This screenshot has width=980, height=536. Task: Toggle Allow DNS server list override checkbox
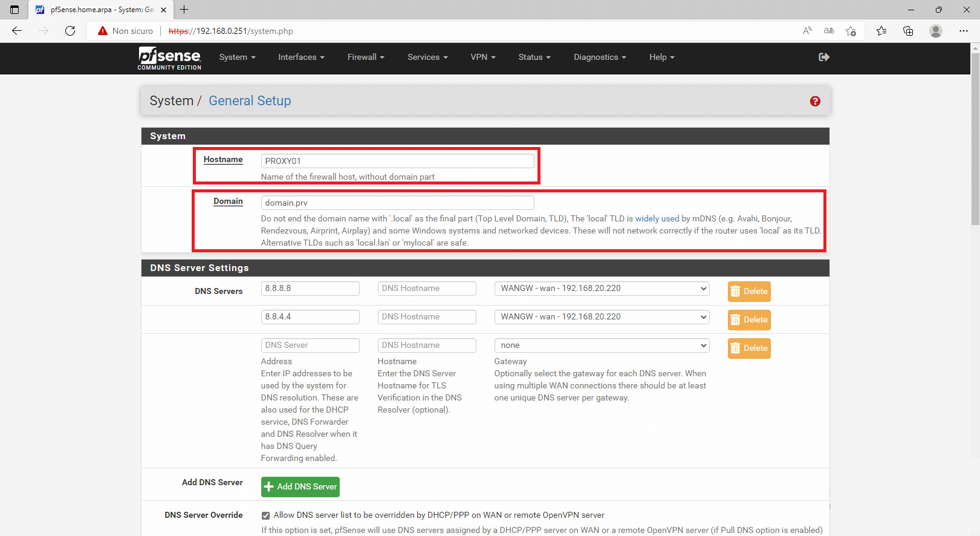265,515
